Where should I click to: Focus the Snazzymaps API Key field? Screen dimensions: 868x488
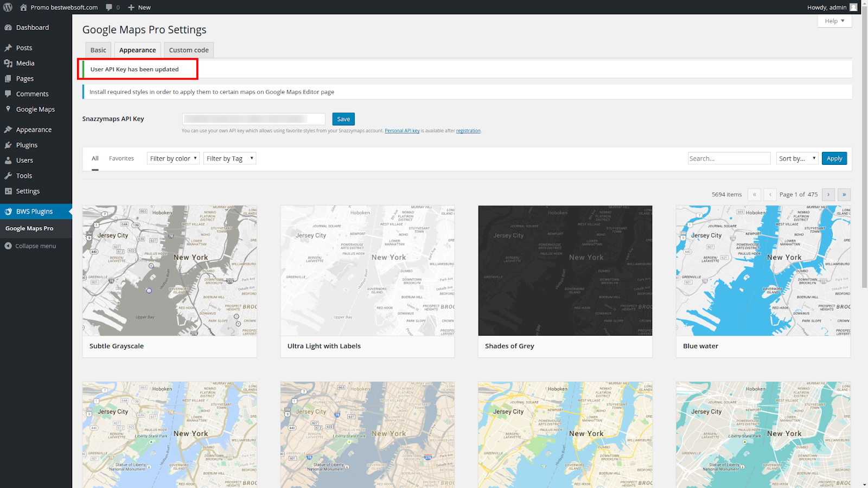point(253,119)
